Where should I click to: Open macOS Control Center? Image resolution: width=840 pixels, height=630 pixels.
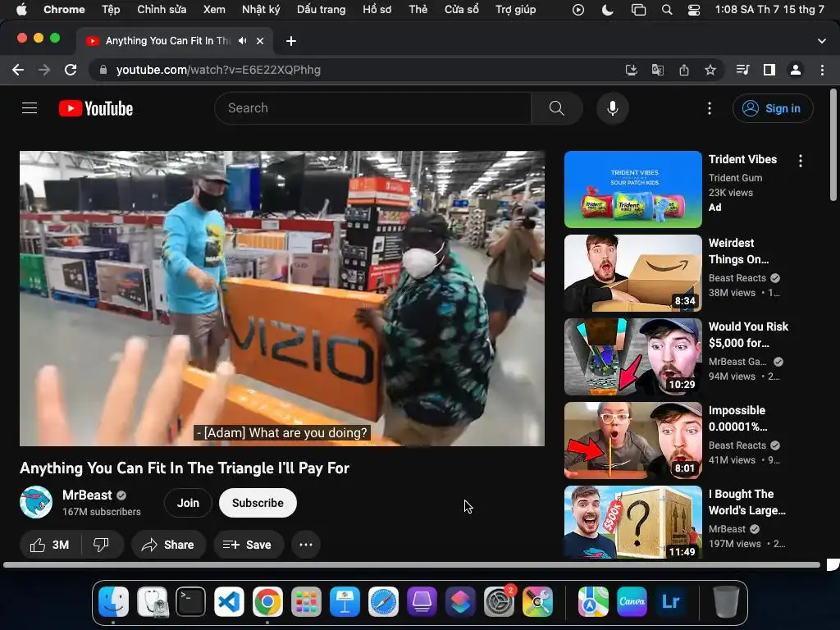[694, 10]
